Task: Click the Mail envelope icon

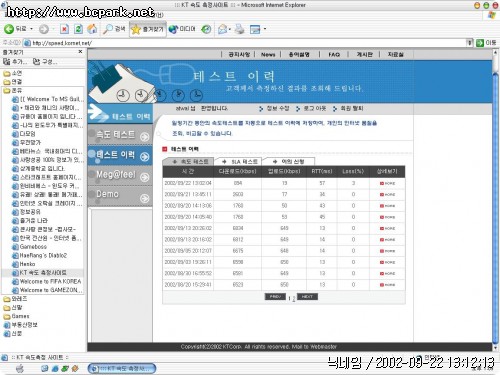Action: (222, 29)
